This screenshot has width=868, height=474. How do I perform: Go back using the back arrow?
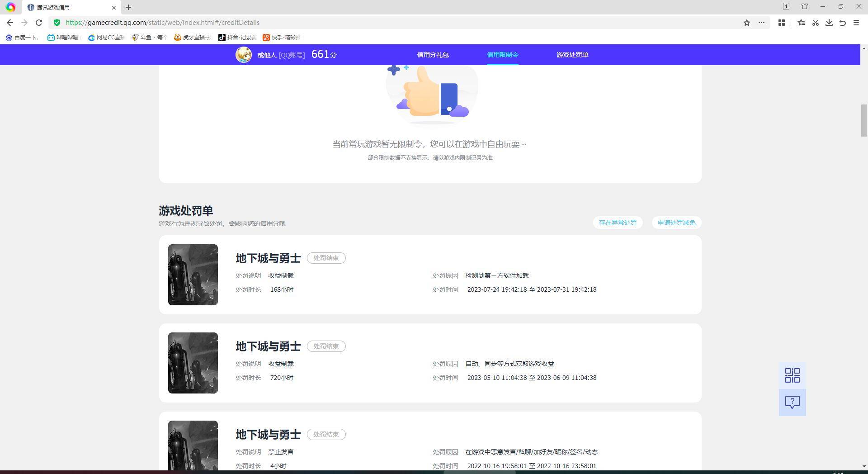10,23
